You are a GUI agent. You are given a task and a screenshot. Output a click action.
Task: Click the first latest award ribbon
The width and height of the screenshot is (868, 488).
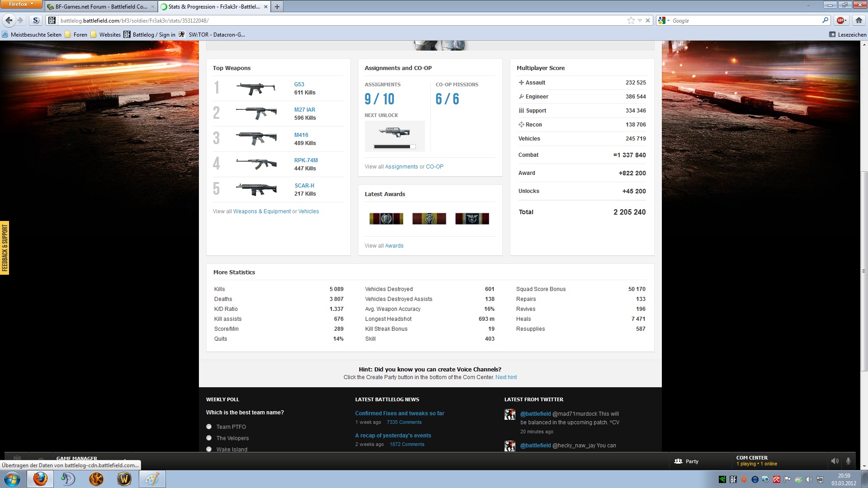pos(386,219)
